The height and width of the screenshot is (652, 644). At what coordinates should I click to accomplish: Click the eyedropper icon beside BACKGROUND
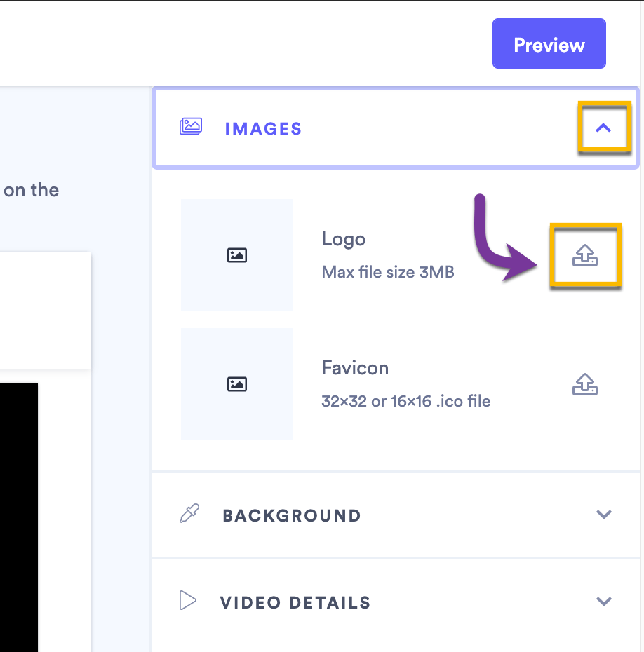pos(188,514)
